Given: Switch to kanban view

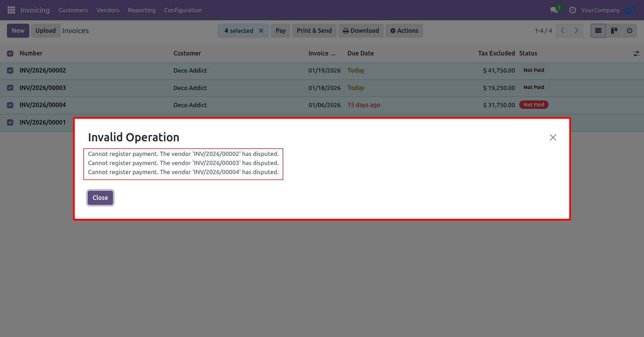Looking at the screenshot, I should click(614, 31).
